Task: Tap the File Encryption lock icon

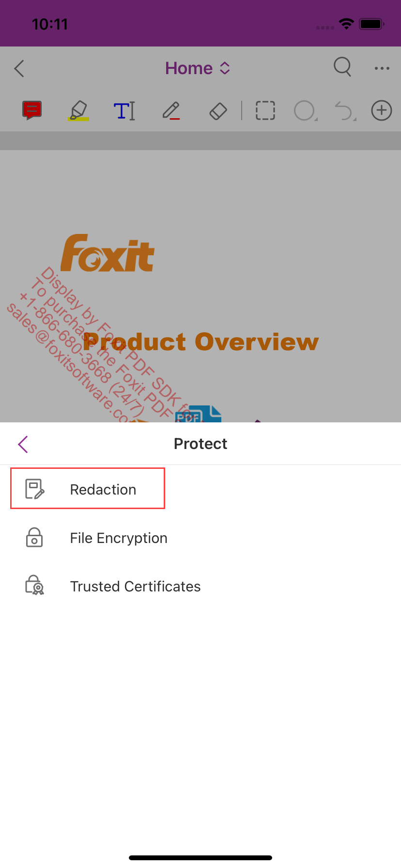Action: click(x=34, y=538)
